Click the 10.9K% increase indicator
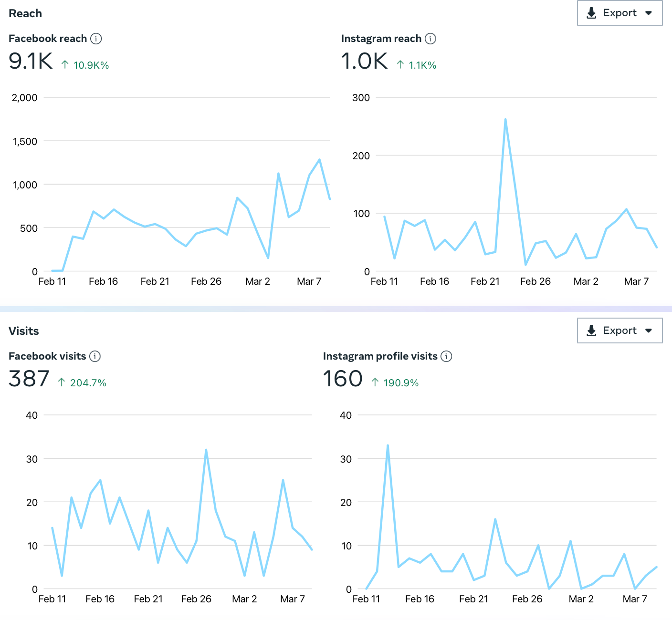Viewport: 672px width, 620px height. click(85, 65)
